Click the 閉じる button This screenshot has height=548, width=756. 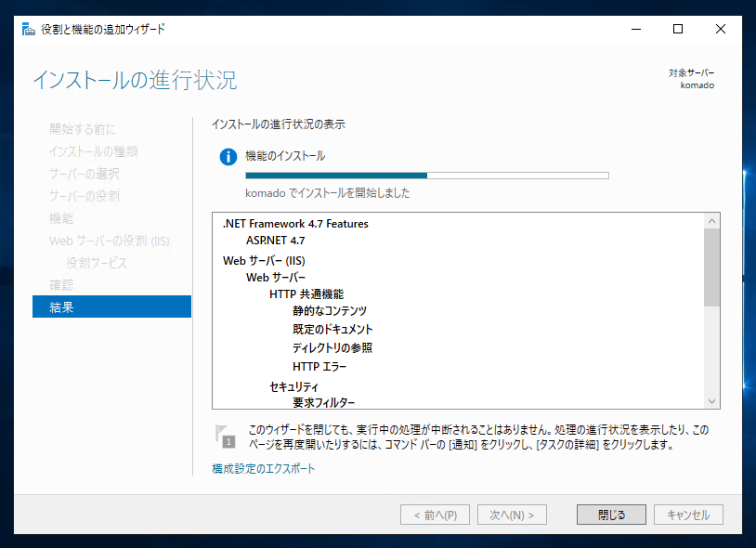coord(611,515)
